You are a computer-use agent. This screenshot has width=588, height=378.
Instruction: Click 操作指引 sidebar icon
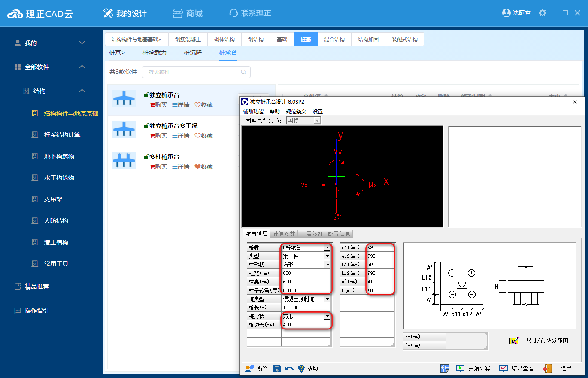(18, 311)
